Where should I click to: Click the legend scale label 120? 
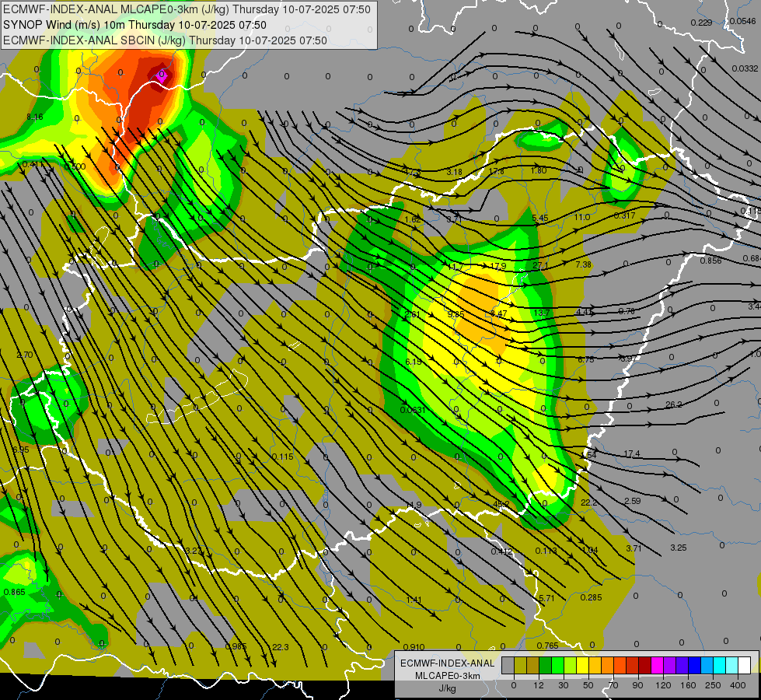[x=664, y=685]
